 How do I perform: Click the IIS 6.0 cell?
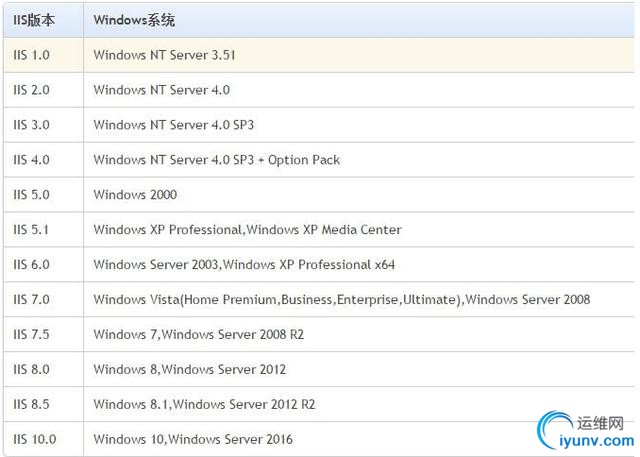[31, 265]
